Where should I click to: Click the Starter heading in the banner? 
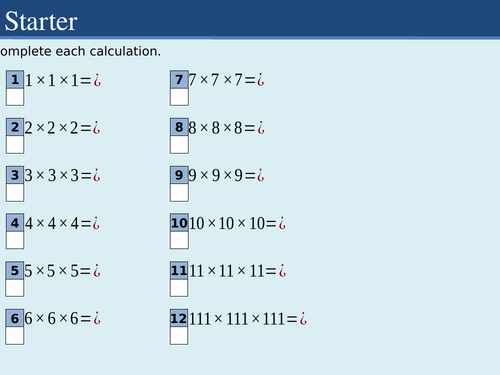pos(41,21)
